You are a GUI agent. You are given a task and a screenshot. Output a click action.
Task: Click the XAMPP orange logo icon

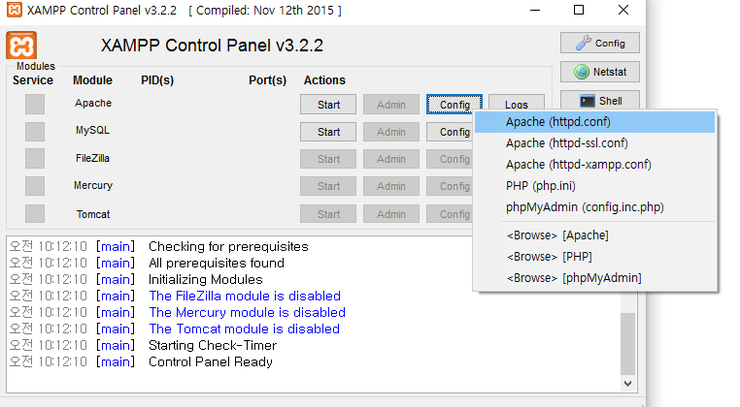(x=21, y=45)
